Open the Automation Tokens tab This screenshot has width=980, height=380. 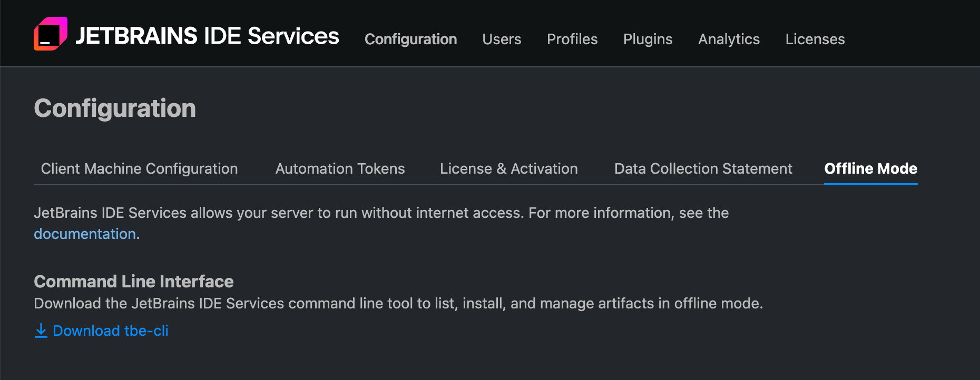click(340, 168)
